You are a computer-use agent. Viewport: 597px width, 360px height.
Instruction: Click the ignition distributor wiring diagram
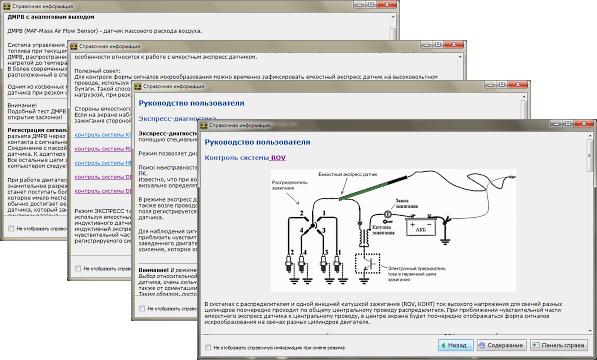393,230
